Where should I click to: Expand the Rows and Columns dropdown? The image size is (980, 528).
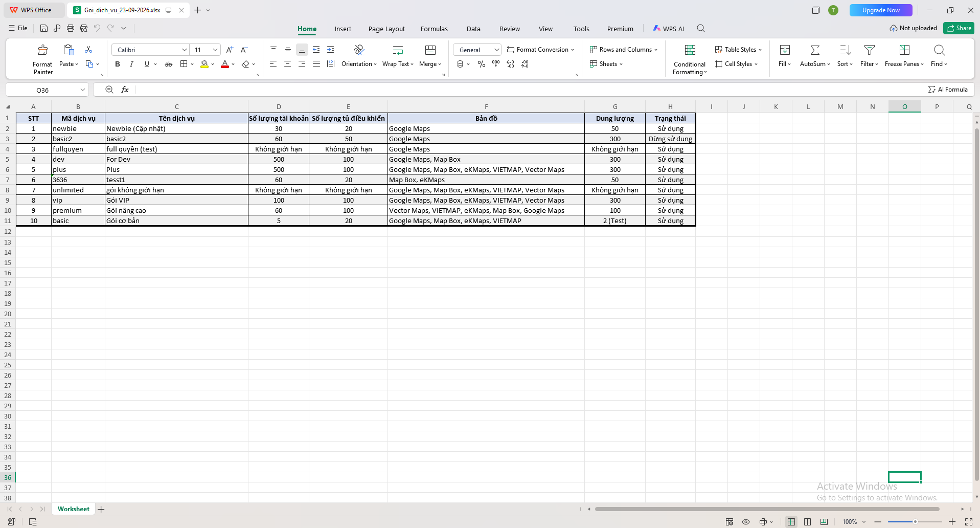click(x=656, y=50)
